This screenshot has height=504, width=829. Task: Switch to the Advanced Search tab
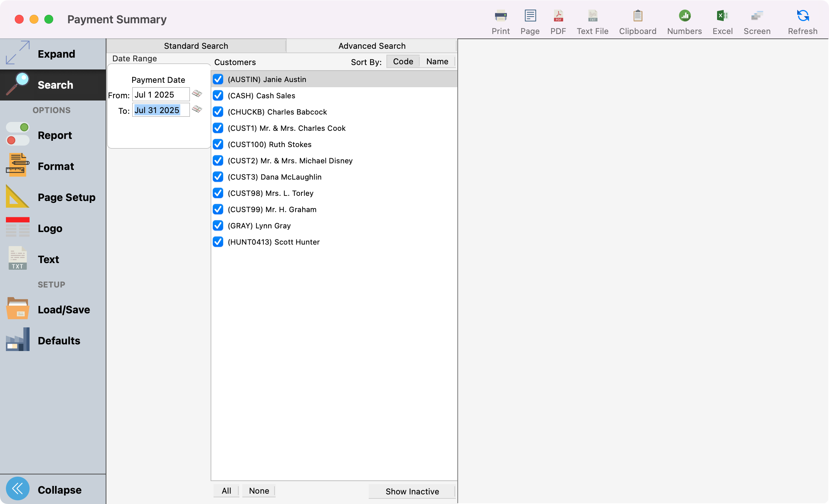[x=372, y=45]
